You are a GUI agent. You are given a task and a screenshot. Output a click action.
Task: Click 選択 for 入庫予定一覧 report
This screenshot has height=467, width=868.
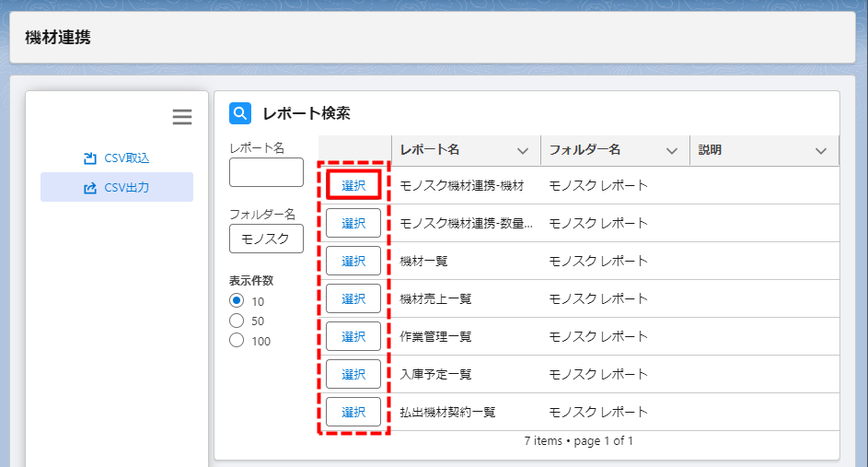(x=353, y=374)
